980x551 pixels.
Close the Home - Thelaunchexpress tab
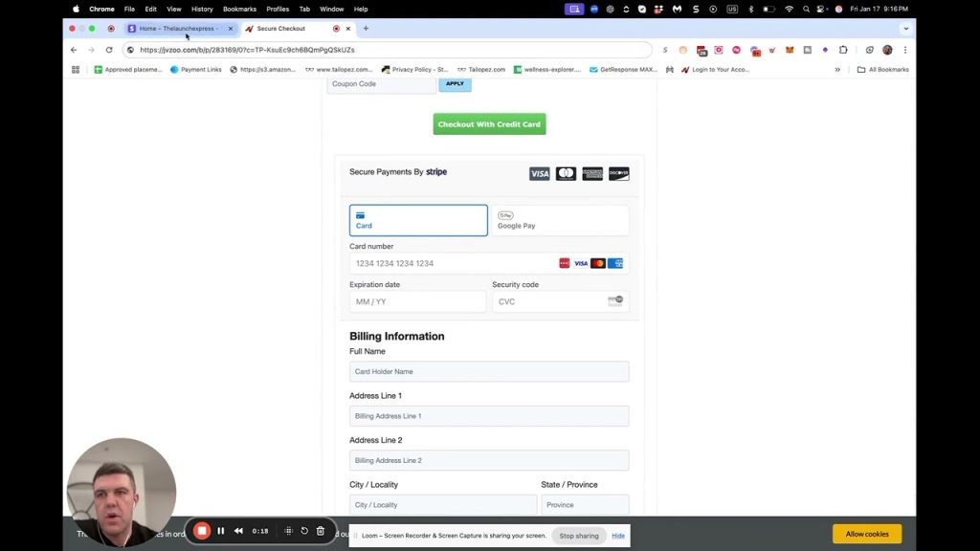[231, 28]
